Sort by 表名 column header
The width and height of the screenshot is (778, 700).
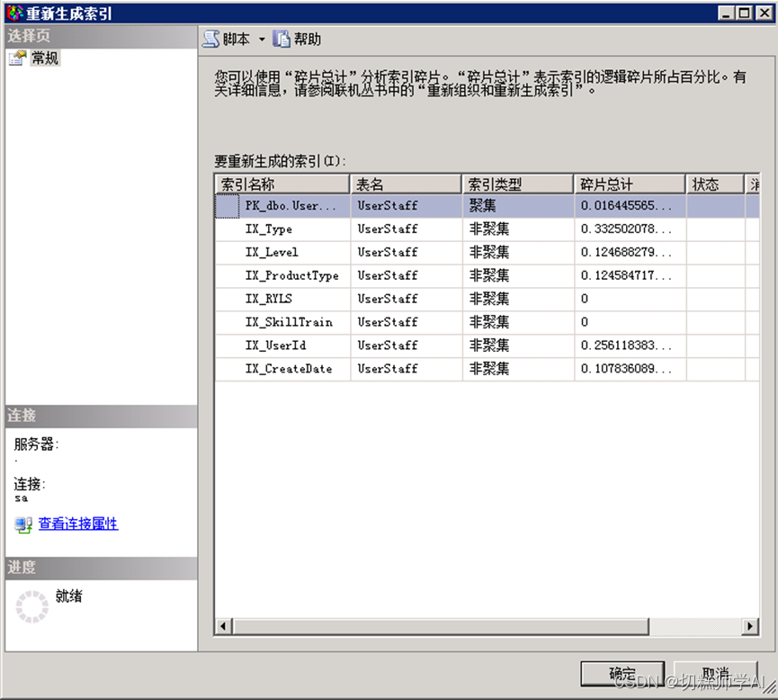tap(406, 184)
